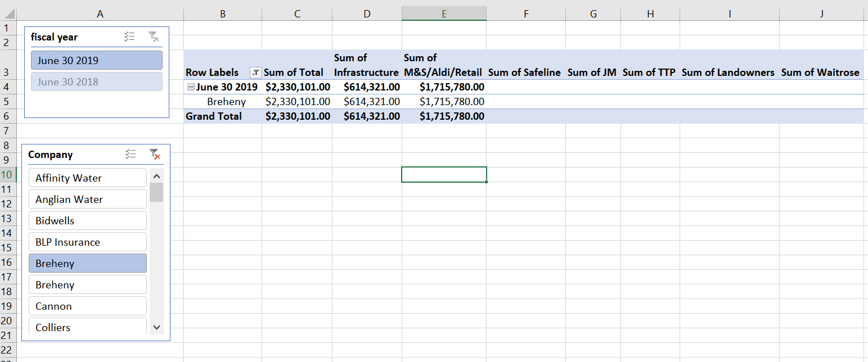Open Row Labels filter dropdown
Viewport: 868px width, 362px height.
point(255,73)
